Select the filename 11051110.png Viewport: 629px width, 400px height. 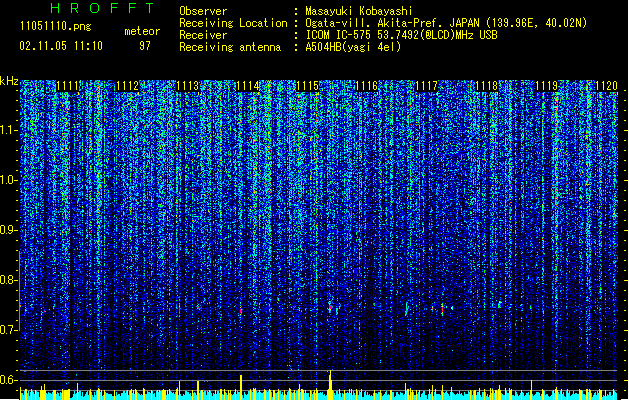[55, 27]
